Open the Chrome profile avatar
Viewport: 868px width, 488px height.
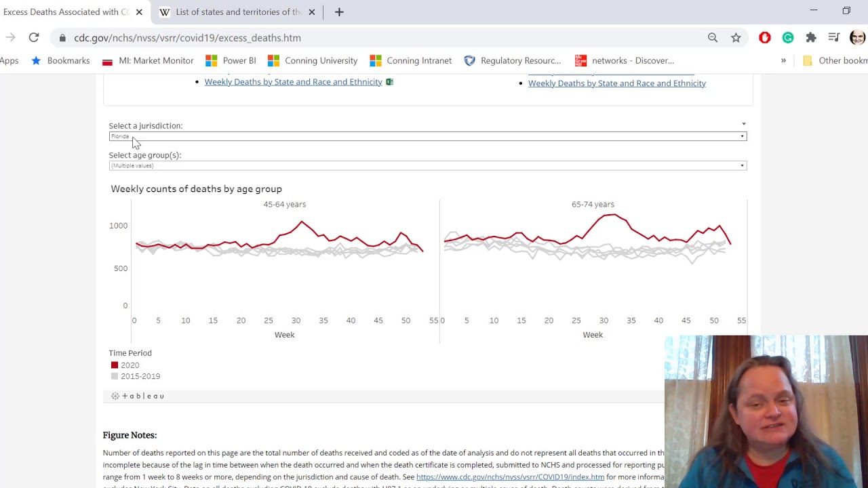click(x=857, y=38)
